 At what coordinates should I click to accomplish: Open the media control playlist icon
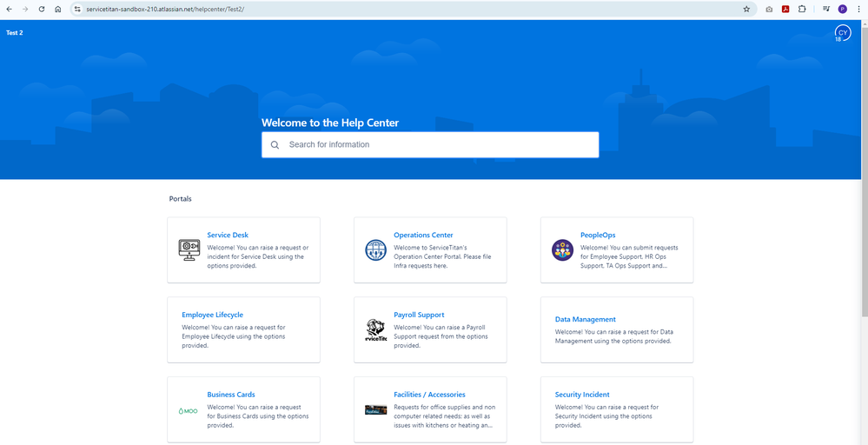(x=826, y=9)
